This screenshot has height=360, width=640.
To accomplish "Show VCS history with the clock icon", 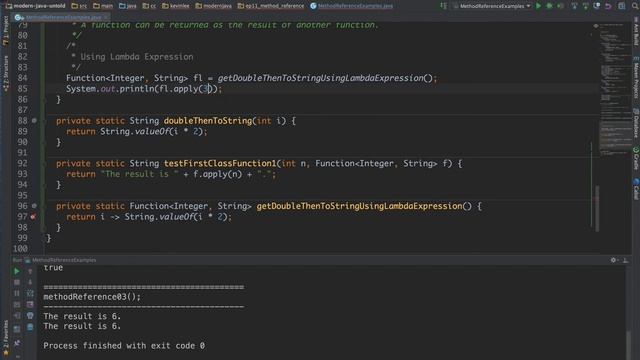I will click(597, 6).
